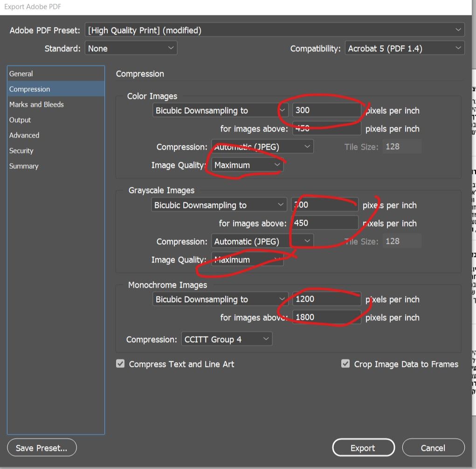
Task: Expand Monochrome Images CCITT Group 4 dropdown
Action: (227, 339)
